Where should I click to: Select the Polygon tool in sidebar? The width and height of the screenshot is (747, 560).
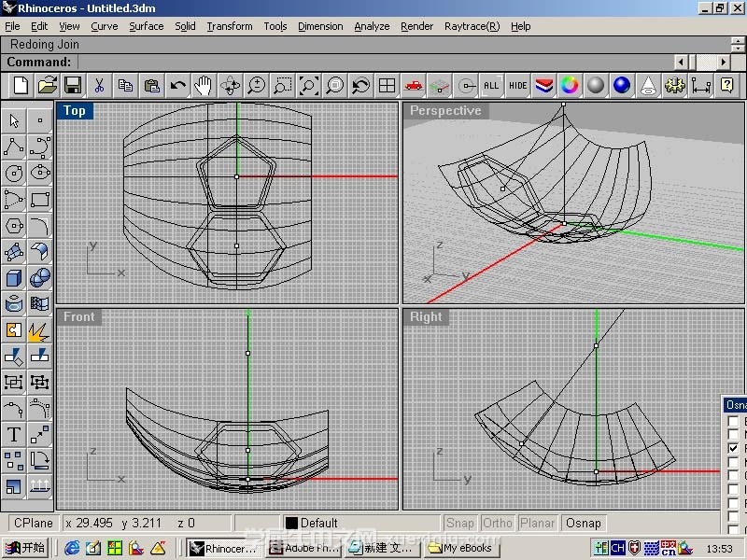(x=14, y=225)
